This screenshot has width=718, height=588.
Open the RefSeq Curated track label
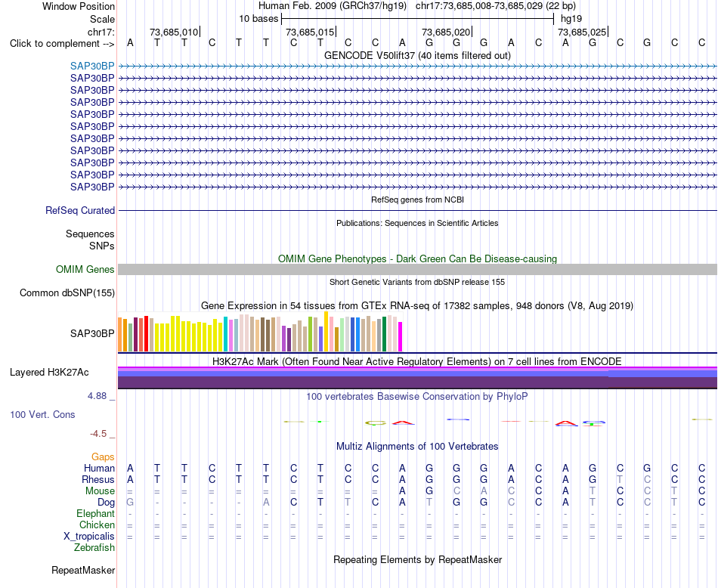tap(79, 211)
